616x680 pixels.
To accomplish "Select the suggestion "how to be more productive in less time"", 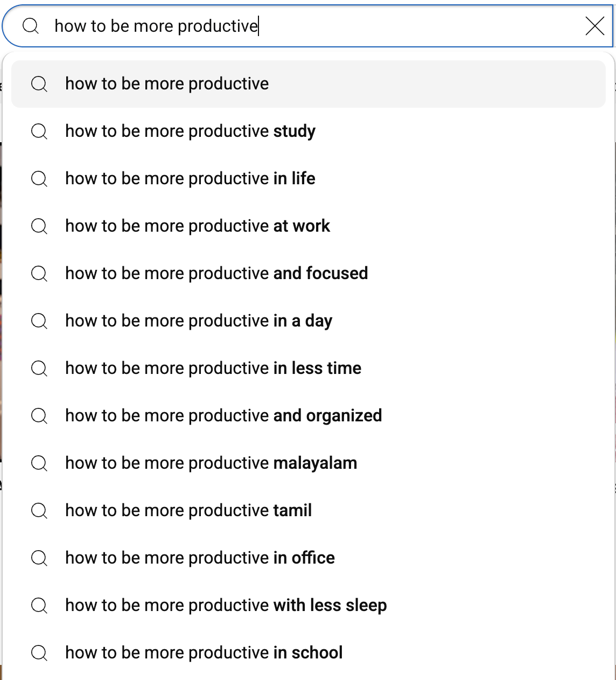I will tap(213, 368).
